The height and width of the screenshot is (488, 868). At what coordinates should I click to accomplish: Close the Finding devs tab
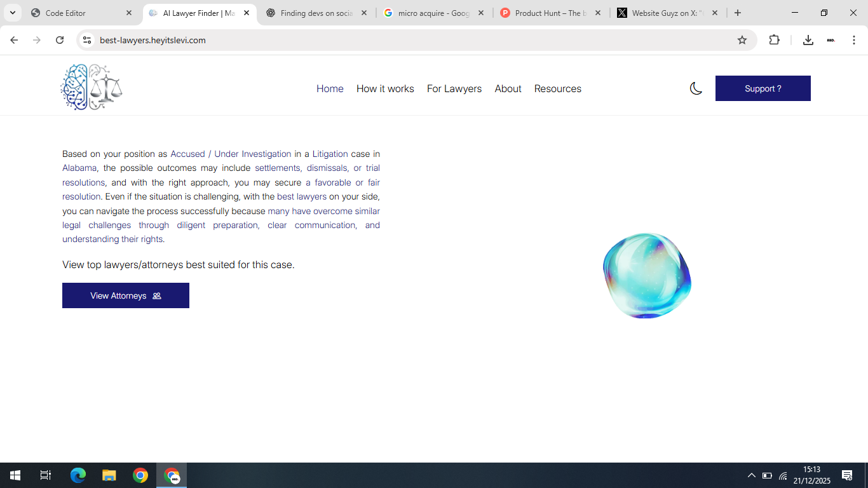coord(364,13)
